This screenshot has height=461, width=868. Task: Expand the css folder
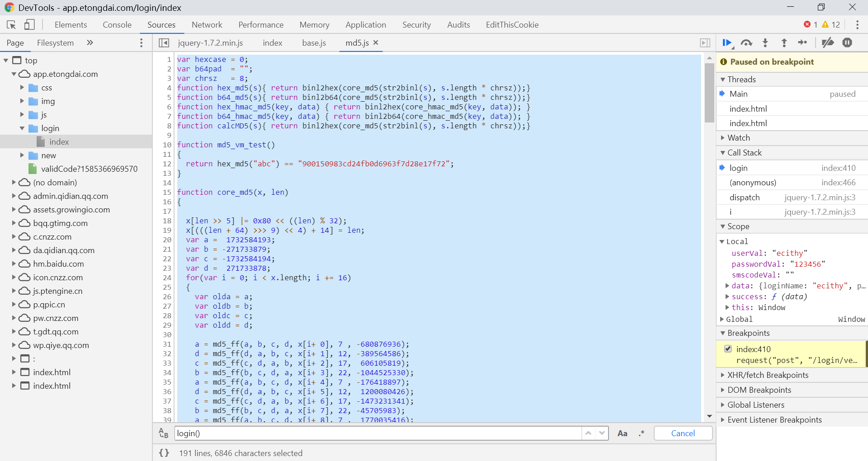coord(22,87)
